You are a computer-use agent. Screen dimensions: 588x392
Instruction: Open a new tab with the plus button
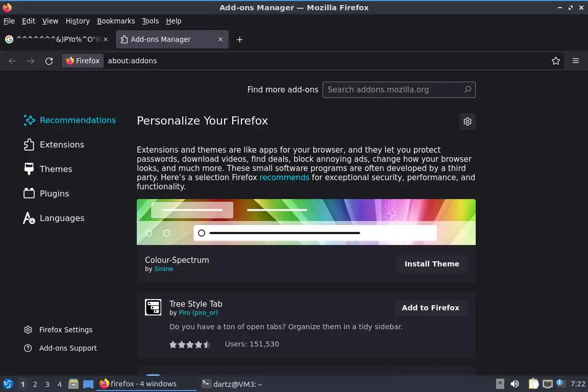239,39
